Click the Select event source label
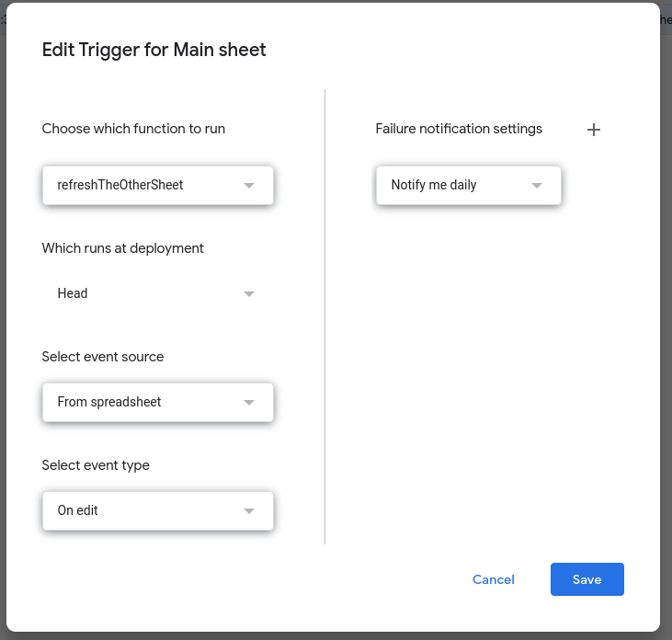 pyautogui.click(x=103, y=357)
